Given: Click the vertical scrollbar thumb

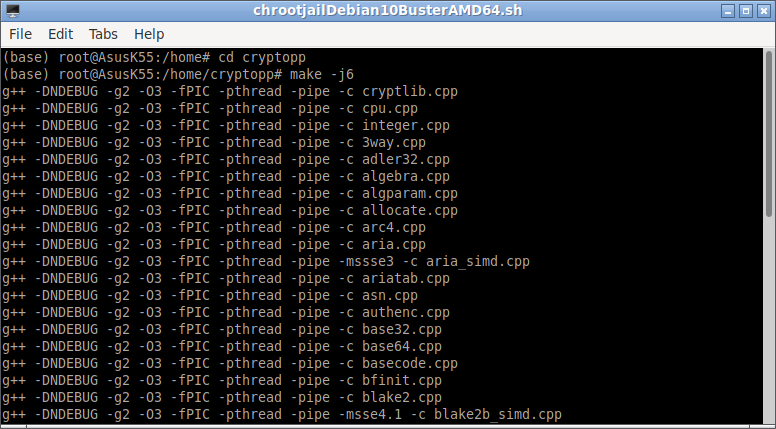Looking at the screenshot, I should (x=769, y=134).
